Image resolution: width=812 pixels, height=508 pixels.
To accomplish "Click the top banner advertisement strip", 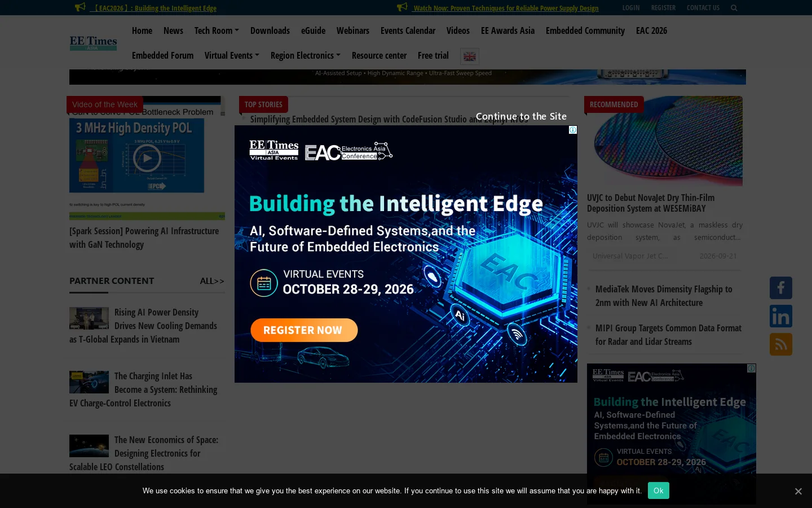I will pyautogui.click(x=408, y=77).
